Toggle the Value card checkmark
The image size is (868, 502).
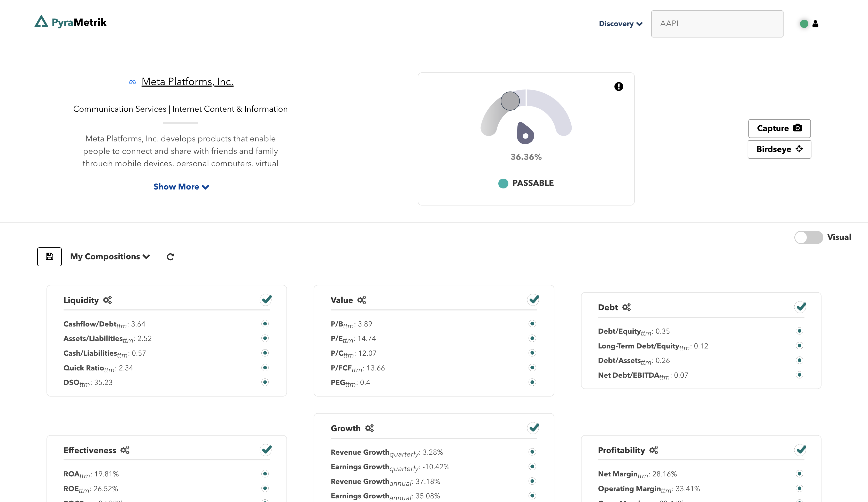pos(533,300)
